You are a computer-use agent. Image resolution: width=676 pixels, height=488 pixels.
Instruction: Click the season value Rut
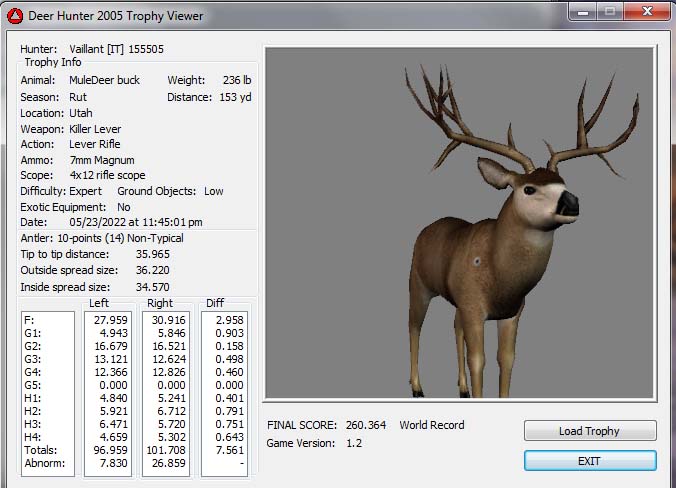(x=78, y=97)
